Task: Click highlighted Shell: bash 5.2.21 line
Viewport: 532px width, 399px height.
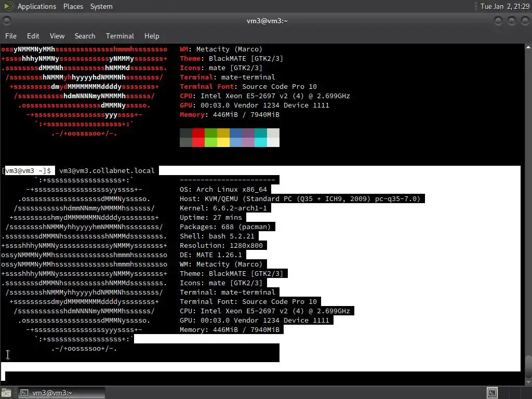Action: pyautogui.click(x=217, y=236)
